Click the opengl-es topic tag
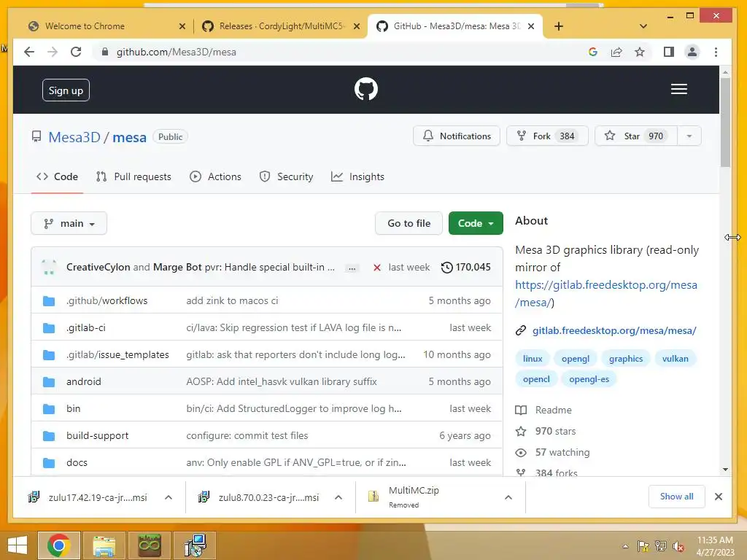The image size is (747, 560). click(589, 379)
